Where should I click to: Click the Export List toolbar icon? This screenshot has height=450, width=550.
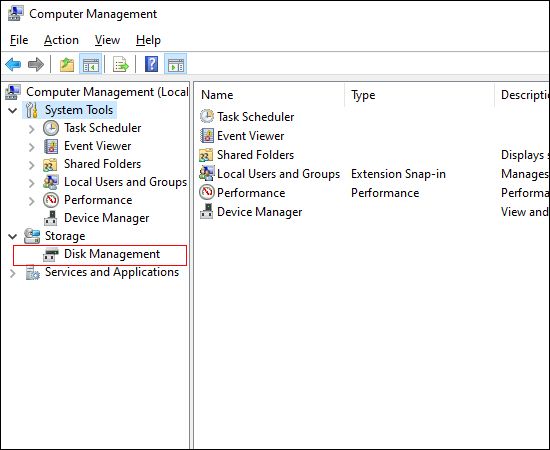pos(121,65)
